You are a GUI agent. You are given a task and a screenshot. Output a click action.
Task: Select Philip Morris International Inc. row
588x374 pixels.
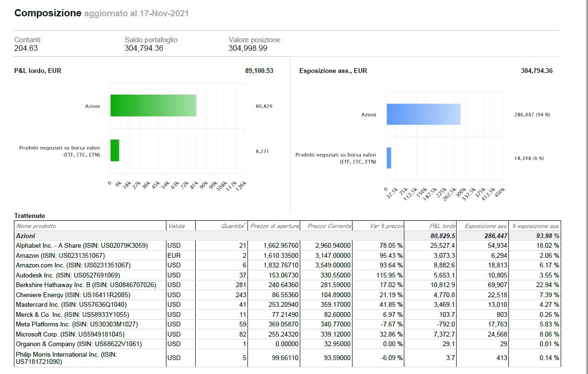pos(66,358)
